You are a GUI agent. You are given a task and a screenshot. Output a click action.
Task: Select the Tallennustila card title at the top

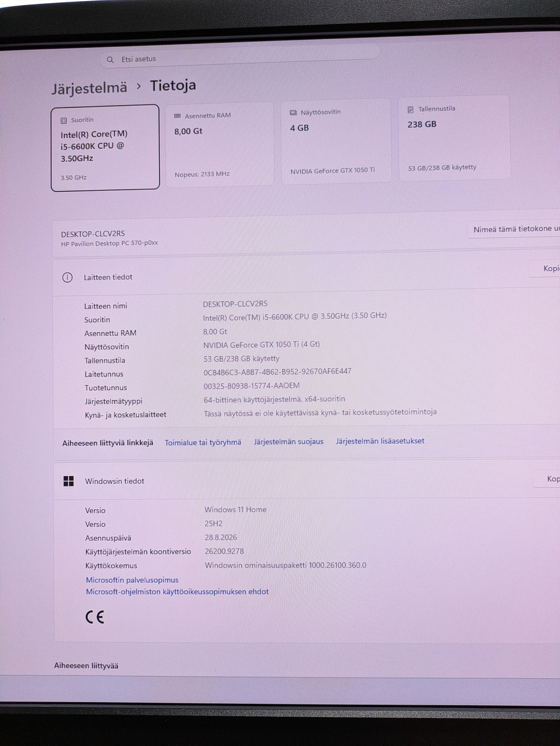(437, 109)
